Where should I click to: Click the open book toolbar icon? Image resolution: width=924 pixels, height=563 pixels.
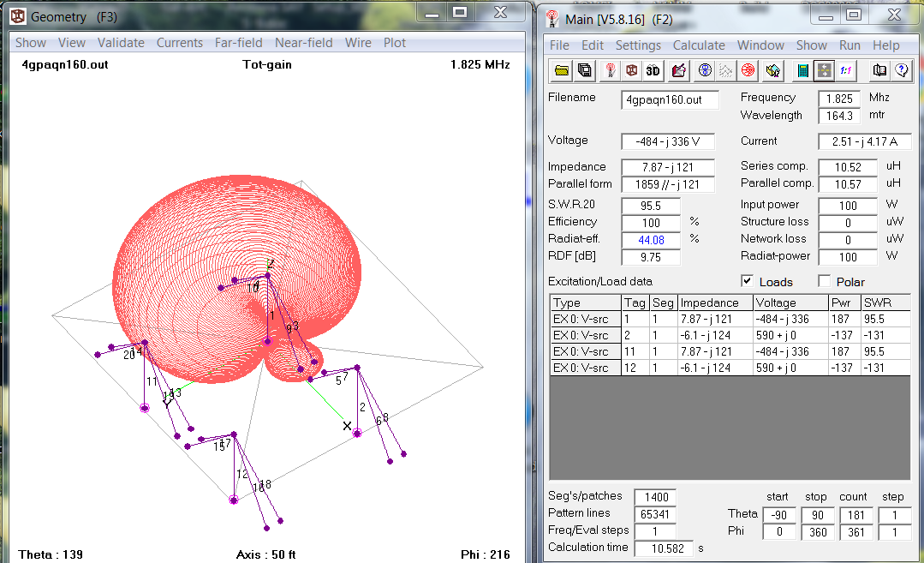tap(879, 71)
